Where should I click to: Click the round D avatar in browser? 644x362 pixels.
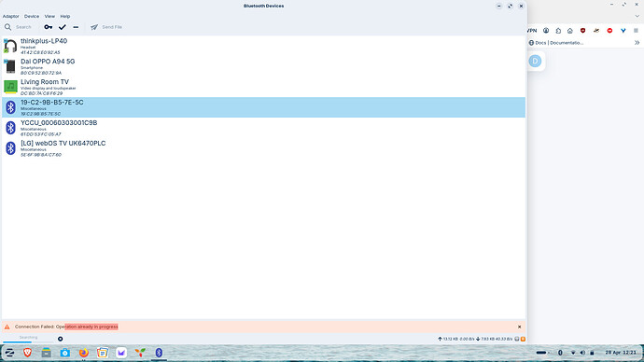pos(535,62)
